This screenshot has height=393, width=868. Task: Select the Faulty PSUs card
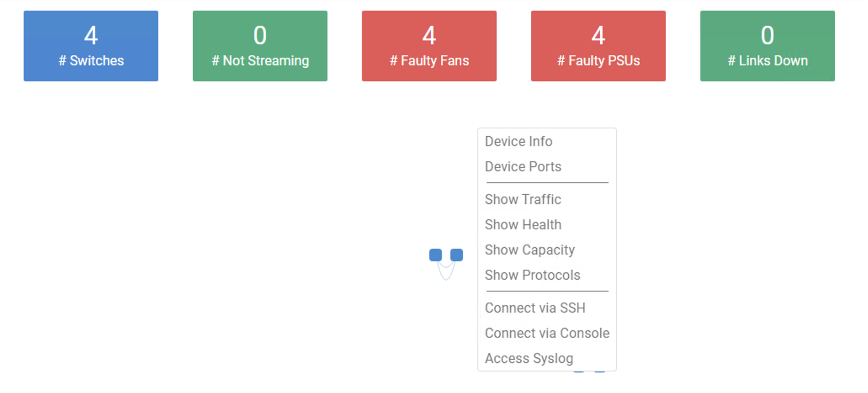pyautogui.click(x=598, y=46)
